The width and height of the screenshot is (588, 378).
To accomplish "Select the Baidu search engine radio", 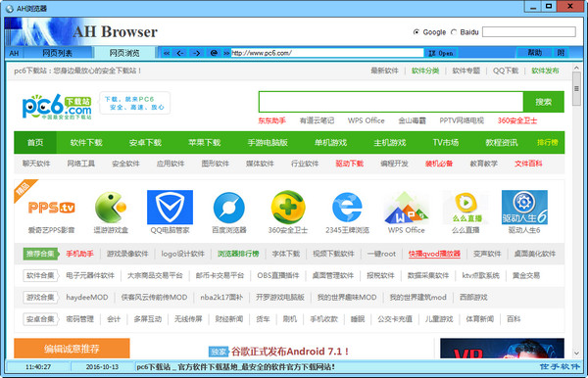I will (454, 32).
